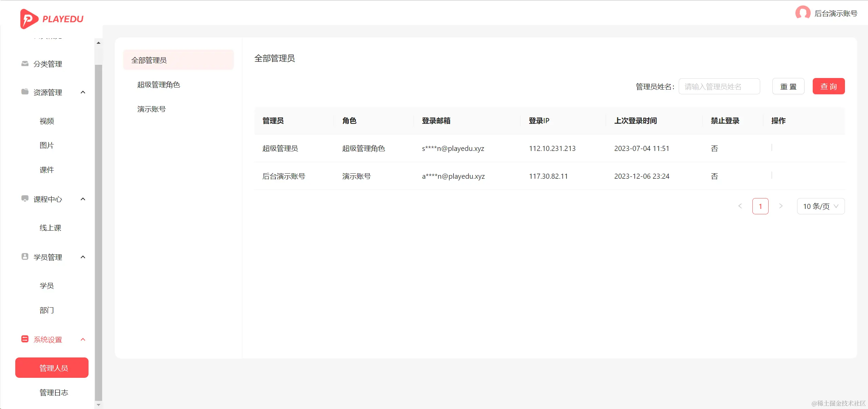Open the 10 条/页 page size dropdown
This screenshot has height=409, width=868.
(820, 206)
